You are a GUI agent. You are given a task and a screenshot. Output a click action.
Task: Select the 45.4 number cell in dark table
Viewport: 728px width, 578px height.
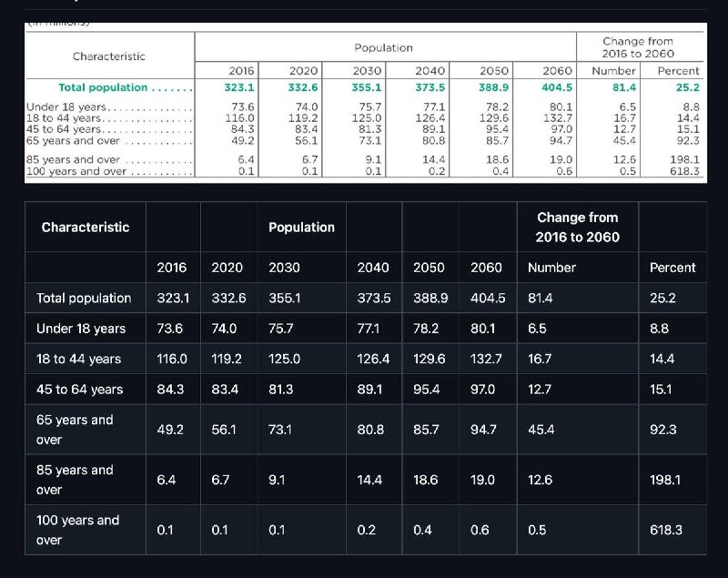pyautogui.click(x=541, y=430)
